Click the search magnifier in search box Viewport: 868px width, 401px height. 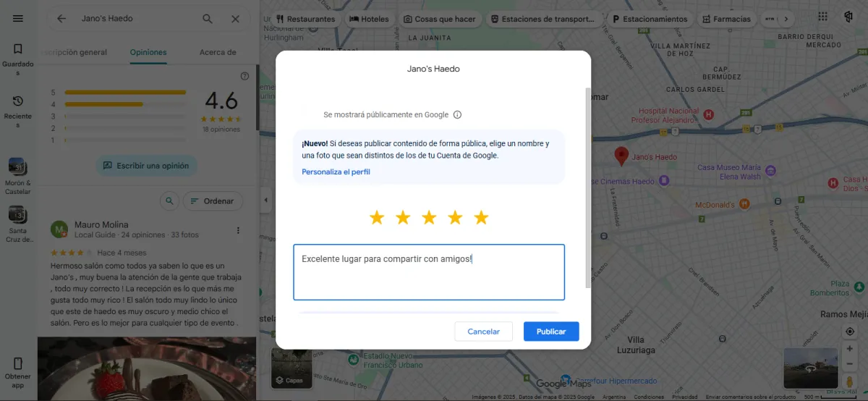click(x=208, y=19)
